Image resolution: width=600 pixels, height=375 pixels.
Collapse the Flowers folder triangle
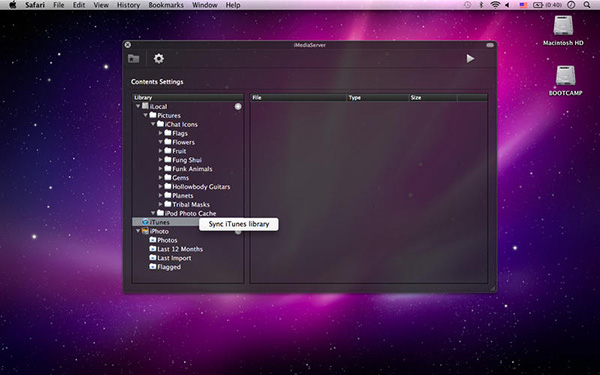[161, 142]
